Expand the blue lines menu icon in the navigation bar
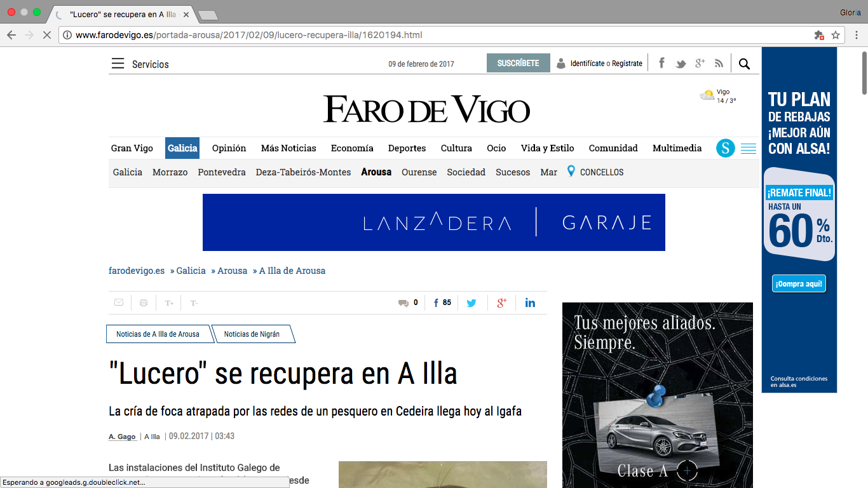Screen dimensions: 868x488 point(749,149)
